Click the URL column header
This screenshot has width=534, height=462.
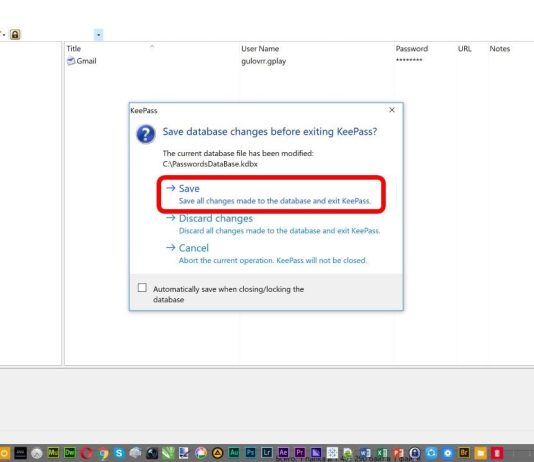point(465,49)
